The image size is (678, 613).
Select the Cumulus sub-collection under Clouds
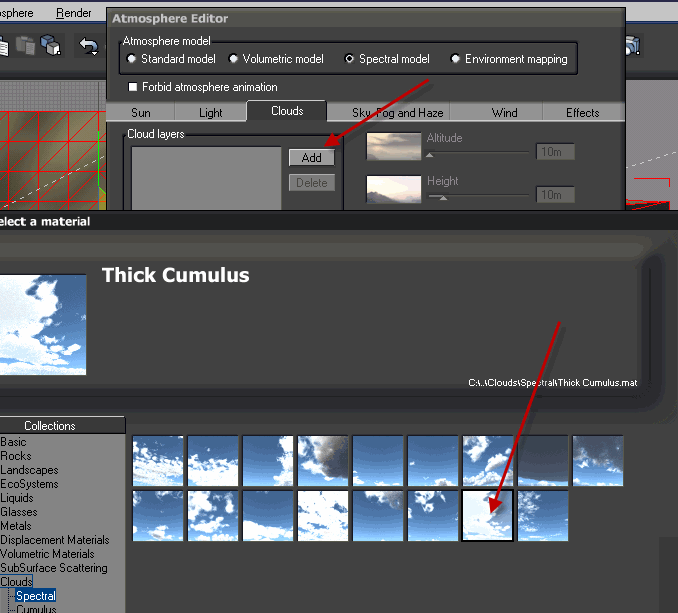click(36, 609)
